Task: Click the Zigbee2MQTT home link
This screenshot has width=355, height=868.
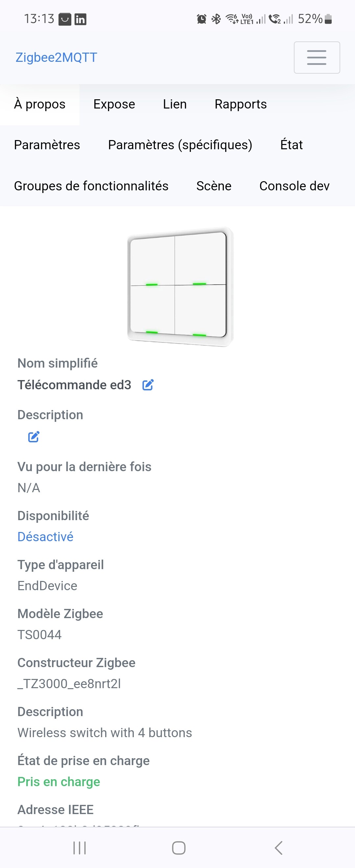Action: pos(56,58)
